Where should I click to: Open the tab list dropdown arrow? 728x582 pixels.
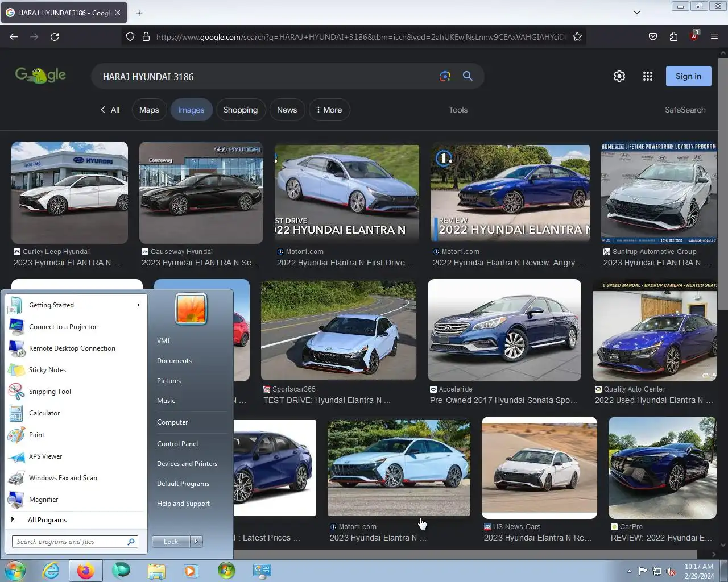pos(637,13)
